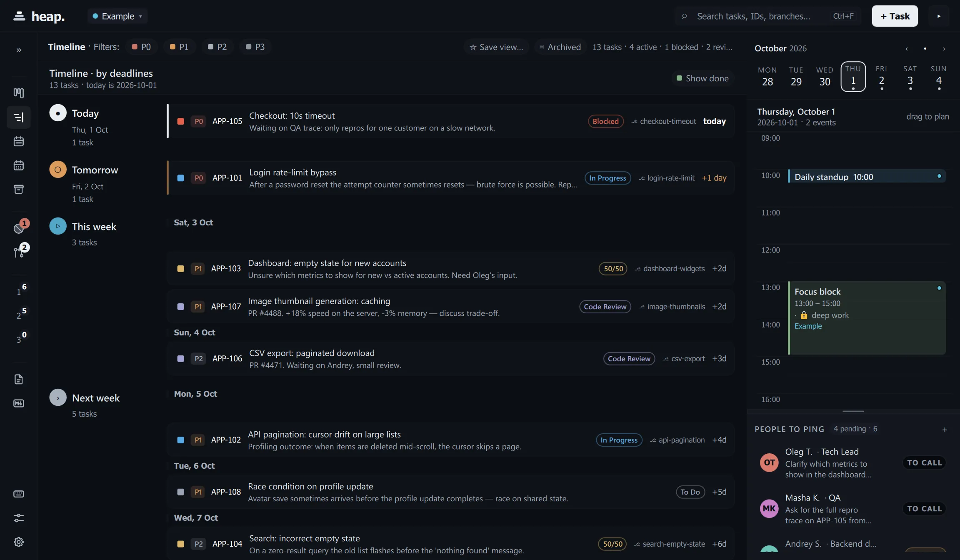Toggle Show done tasks
The height and width of the screenshot is (560, 960).
coord(702,78)
